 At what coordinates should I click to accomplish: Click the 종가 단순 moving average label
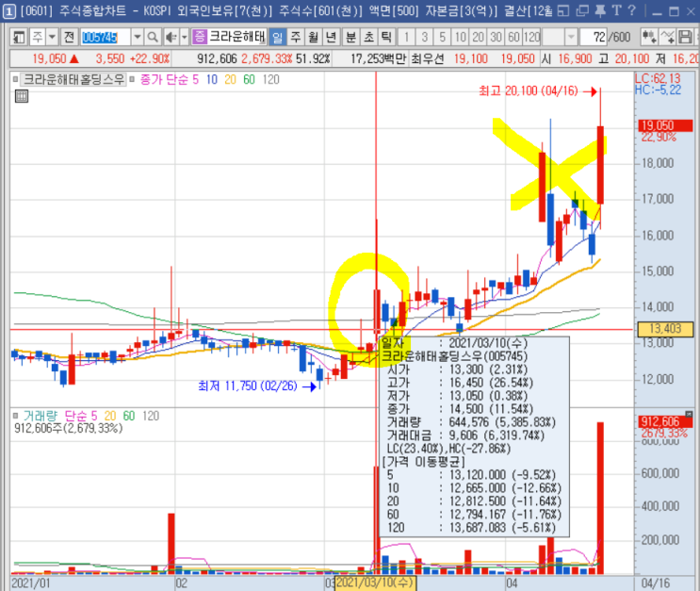tap(164, 79)
